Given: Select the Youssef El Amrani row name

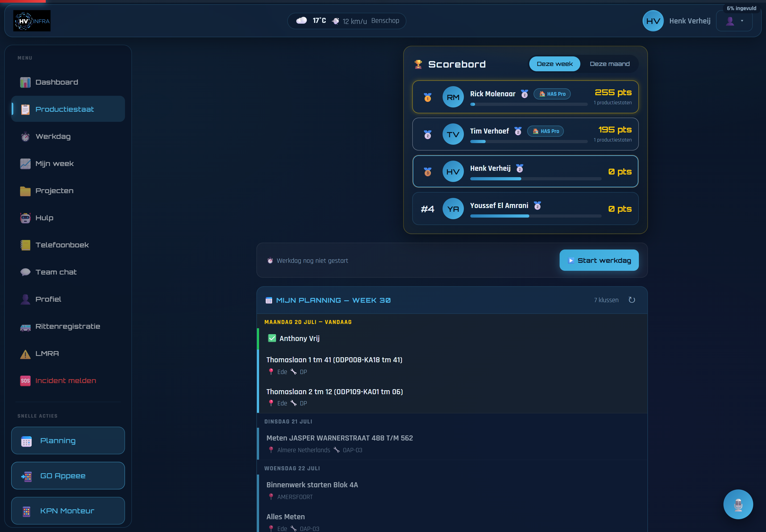Looking at the screenshot, I should [x=499, y=205].
